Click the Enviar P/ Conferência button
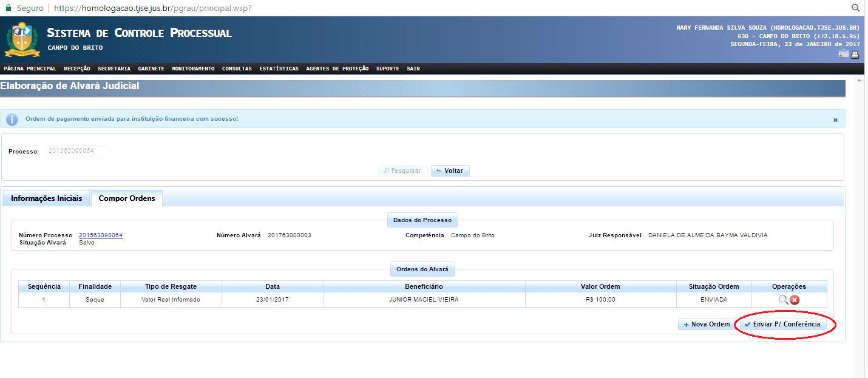 click(783, 325)
